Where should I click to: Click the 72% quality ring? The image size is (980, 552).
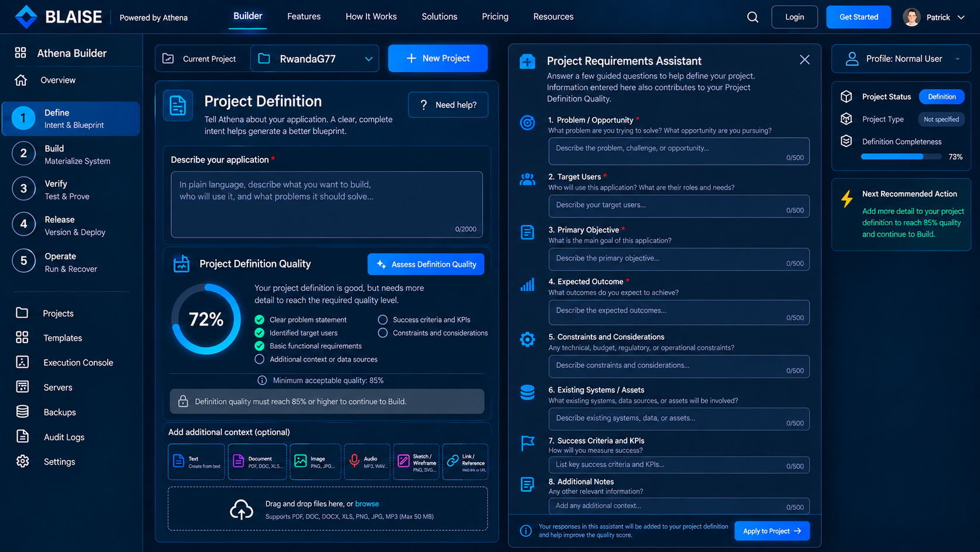point(206,319)
